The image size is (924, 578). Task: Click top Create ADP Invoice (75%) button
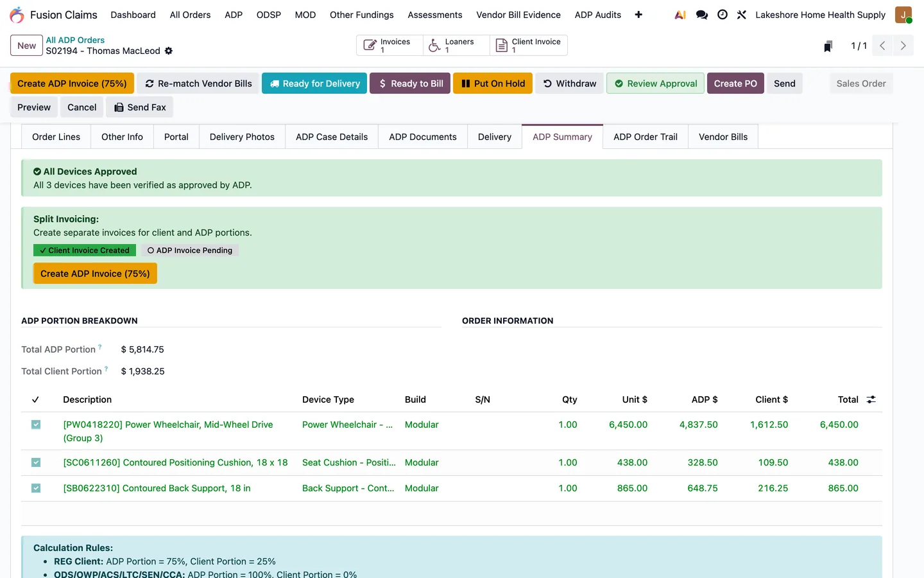click(73, 83)
